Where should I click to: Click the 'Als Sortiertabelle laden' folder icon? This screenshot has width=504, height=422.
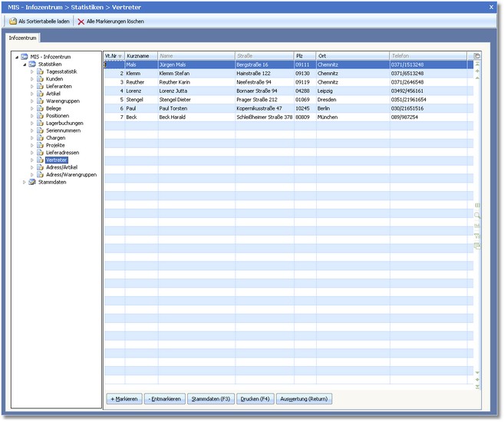click(13, 21)
